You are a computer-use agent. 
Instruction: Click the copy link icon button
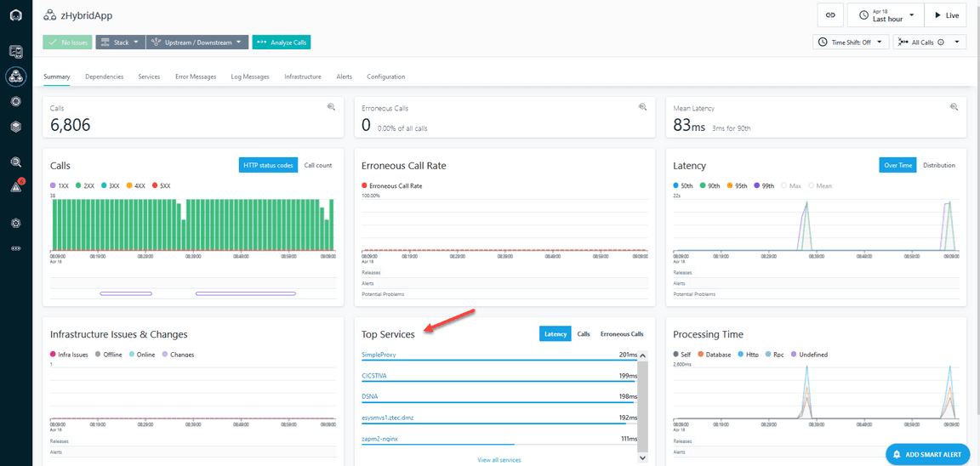point(830,15)
